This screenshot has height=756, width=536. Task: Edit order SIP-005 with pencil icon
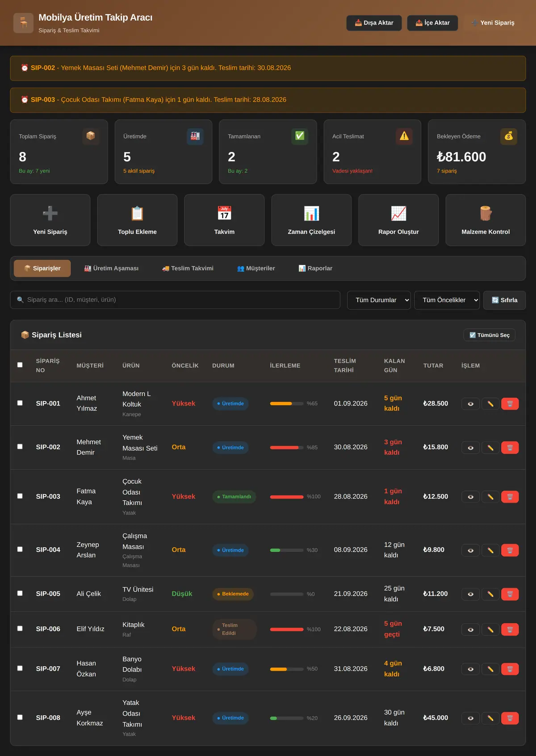[x=490, y=594]
